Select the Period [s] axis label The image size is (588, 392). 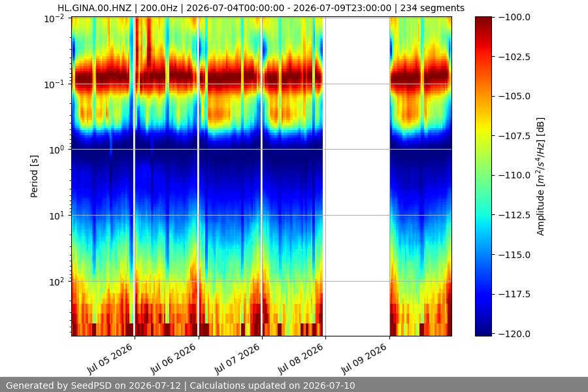pyautogui.click(x=34, y=176)
